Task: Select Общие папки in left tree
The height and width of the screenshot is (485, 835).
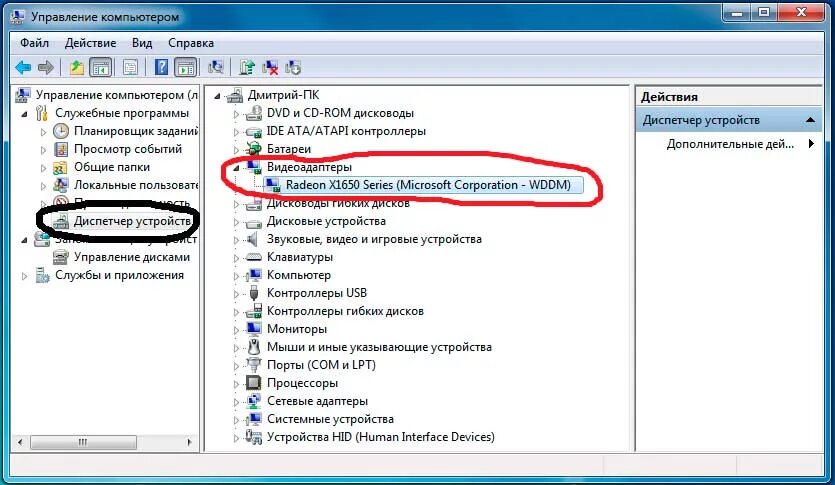Action: tap(112, 167)
